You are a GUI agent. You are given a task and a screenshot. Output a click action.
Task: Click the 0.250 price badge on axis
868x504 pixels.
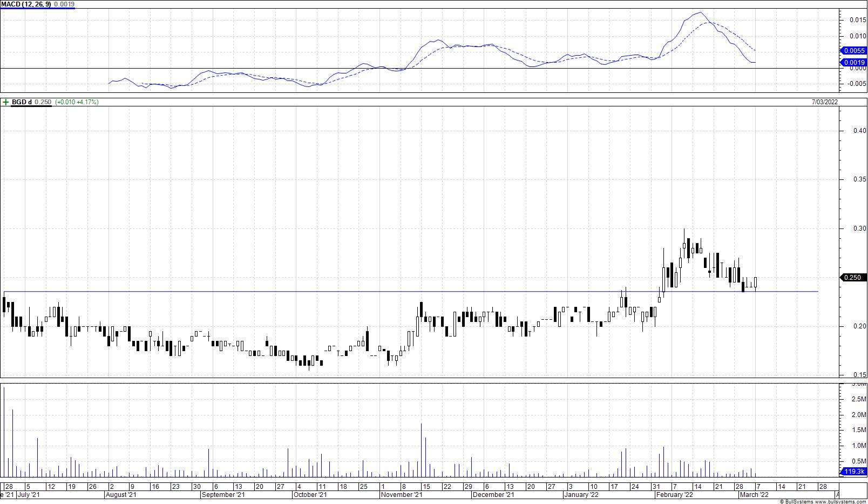point(853,278)
